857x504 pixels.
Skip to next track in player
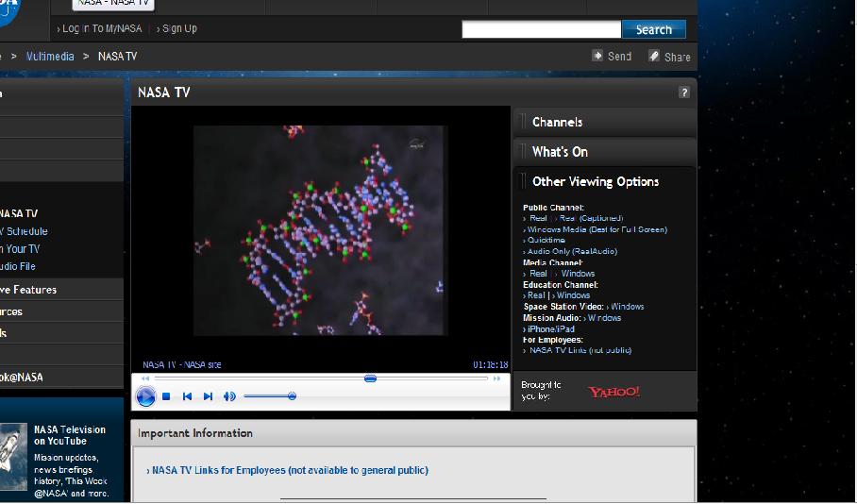coord(208,396)
